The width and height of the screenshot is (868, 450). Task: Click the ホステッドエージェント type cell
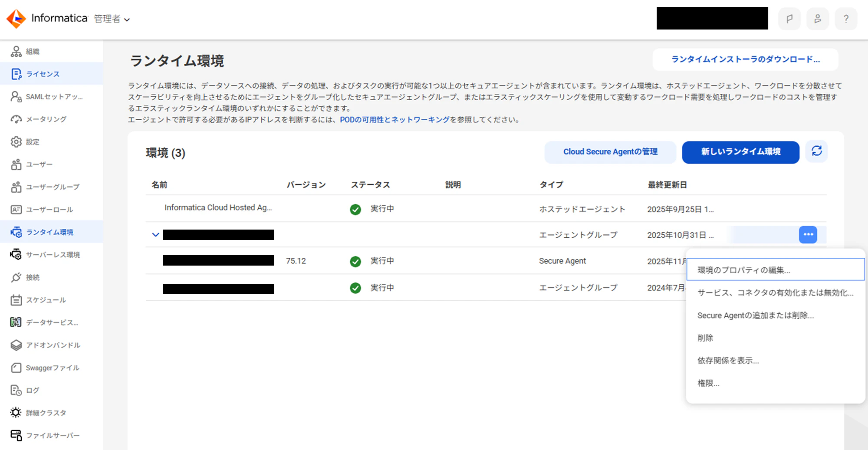(x=582, y=209)
